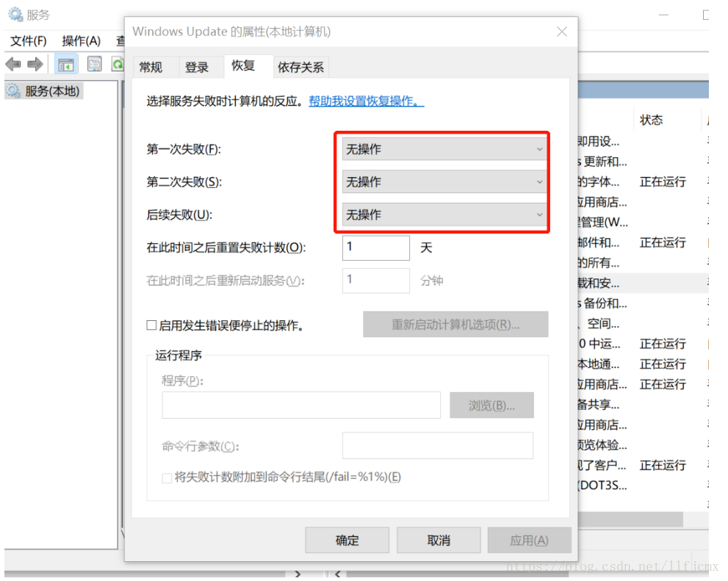Image resolution: width=728 pixels, height=581 pixels.
Task: Click the forward arrow in Services toolbar
Action: [x=35, y=65]
